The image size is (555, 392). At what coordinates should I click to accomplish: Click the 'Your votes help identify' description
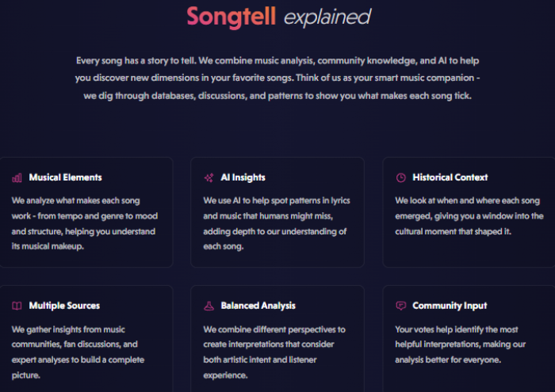click(x=461, y=344)
